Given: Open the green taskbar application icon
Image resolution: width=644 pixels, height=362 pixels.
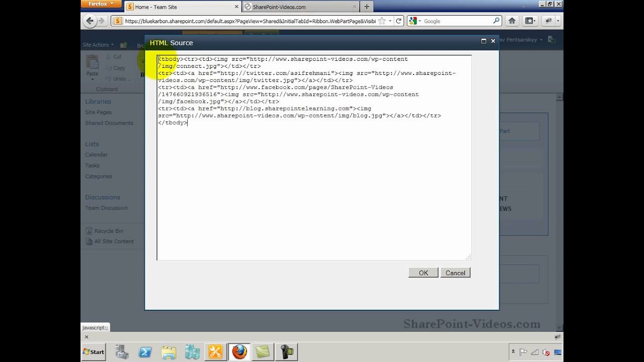Looking at the screenshot, I should (x=263, y=352).
